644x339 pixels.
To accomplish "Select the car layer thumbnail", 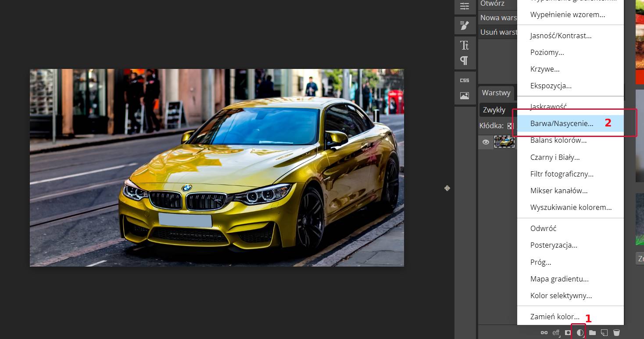I will tap(504, 141).
